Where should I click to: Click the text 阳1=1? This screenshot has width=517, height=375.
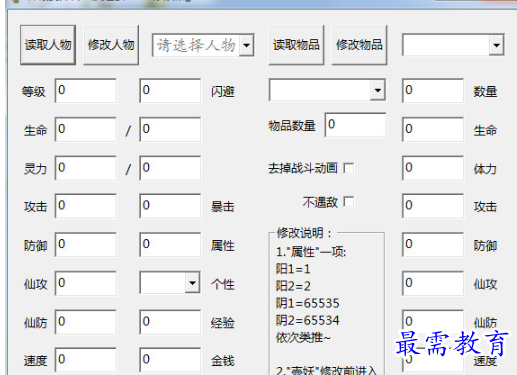click(x=293, y=269)
